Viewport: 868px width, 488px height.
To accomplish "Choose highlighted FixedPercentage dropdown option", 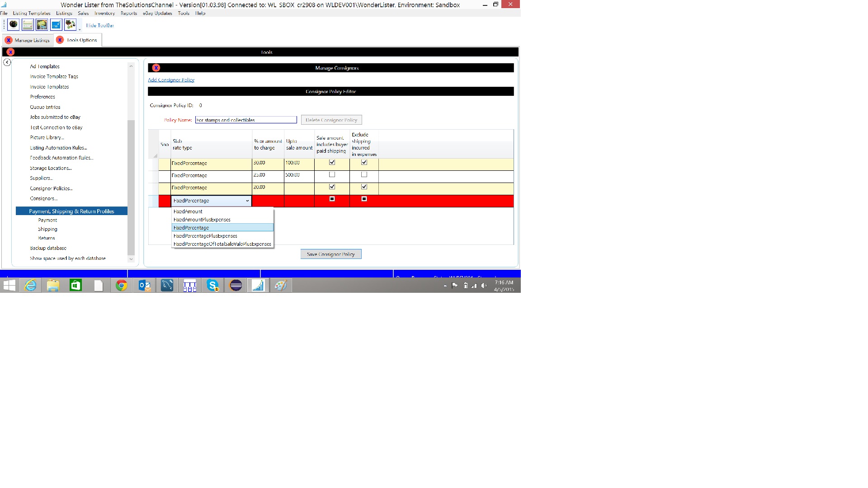I will tap(222, 228).
